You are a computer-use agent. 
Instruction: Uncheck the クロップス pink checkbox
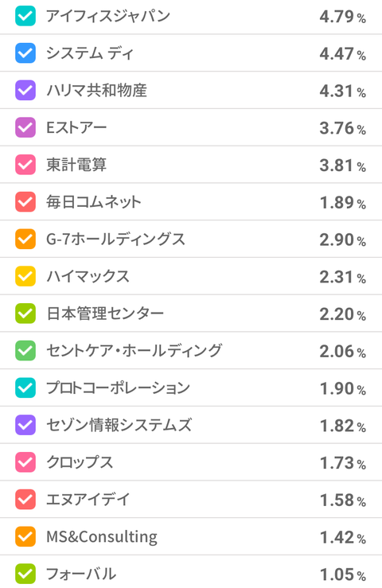[x=25, y=462]
